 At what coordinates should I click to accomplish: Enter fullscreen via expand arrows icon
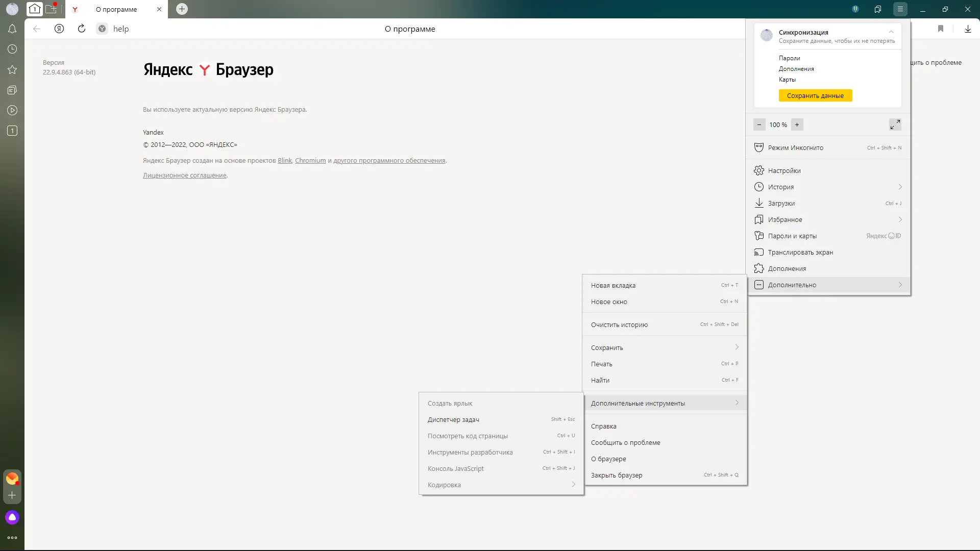(895, 124)
